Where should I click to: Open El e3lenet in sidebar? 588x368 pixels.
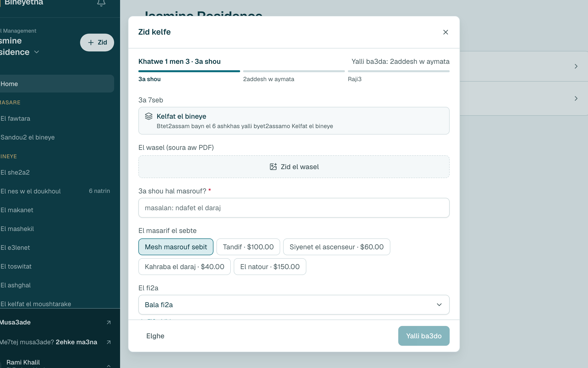point(57,248)
